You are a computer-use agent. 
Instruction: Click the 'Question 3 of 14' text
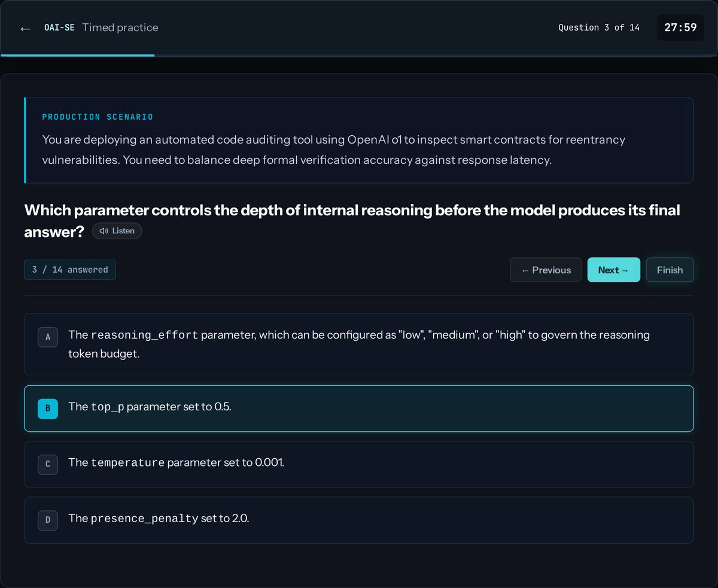(599, 28)
